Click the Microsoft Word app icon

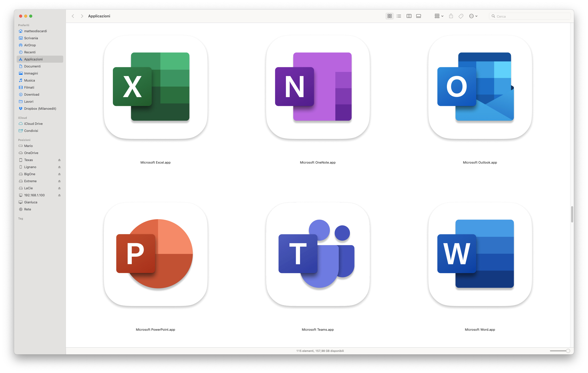click(480, 254)
